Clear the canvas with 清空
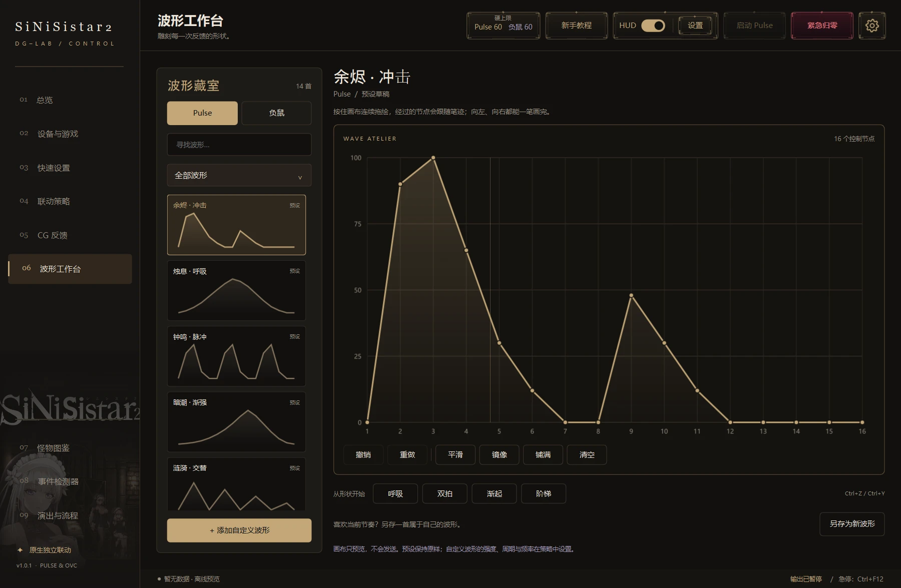Screen dimensions: 901x588 tap(587, 455)
